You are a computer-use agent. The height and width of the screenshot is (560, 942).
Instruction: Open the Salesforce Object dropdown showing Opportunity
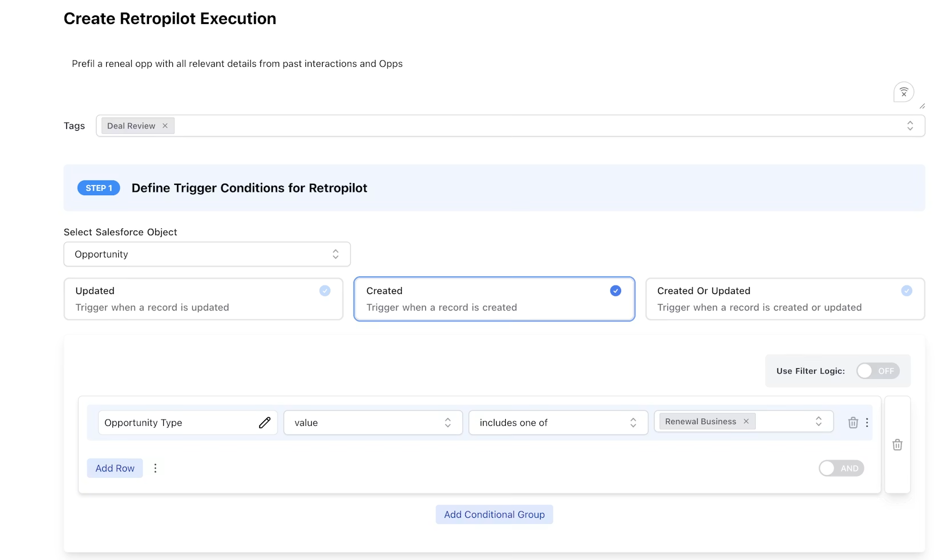pyautogui.click(x=207, y=254)
